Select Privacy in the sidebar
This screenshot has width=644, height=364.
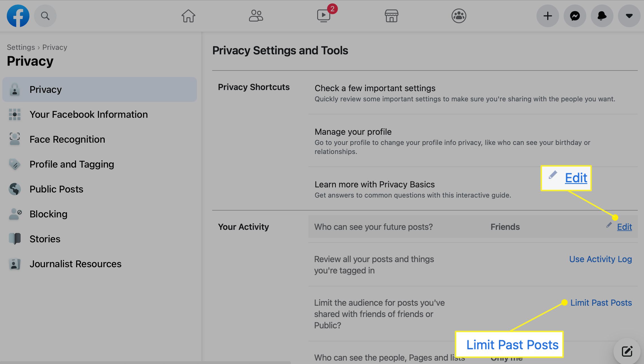click(x=100, y=89)
